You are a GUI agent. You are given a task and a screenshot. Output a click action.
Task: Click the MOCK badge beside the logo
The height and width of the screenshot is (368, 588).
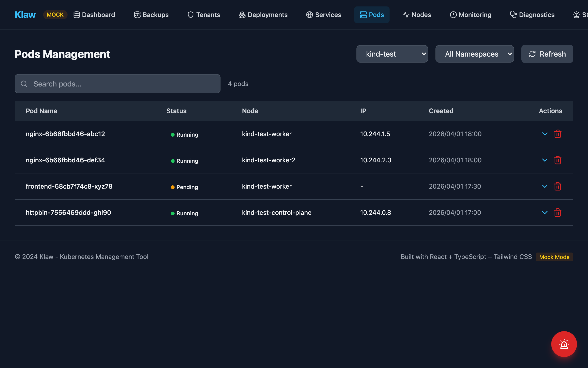click(x=55, y=14)
